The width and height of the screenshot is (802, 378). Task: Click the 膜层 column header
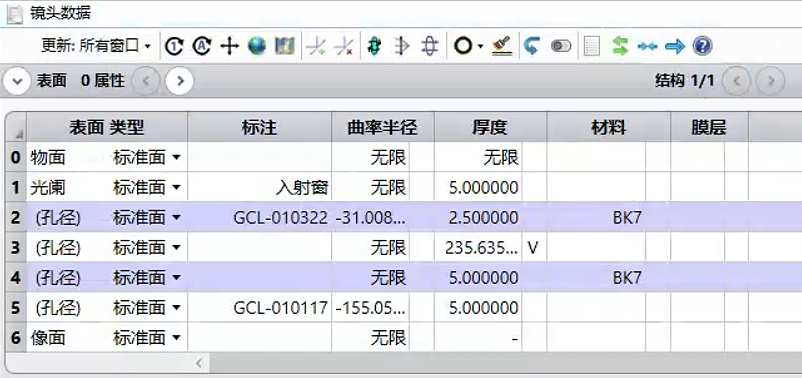tap(709, 127)
